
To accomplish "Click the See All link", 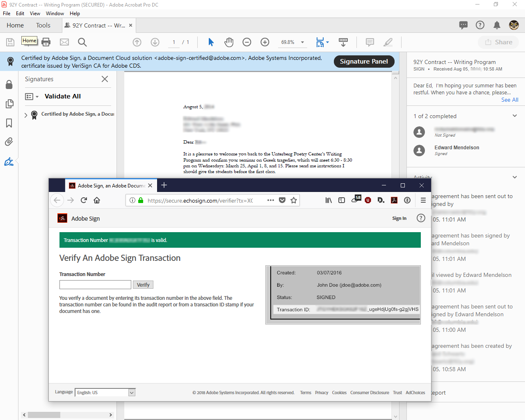I will tap(509, 100).
